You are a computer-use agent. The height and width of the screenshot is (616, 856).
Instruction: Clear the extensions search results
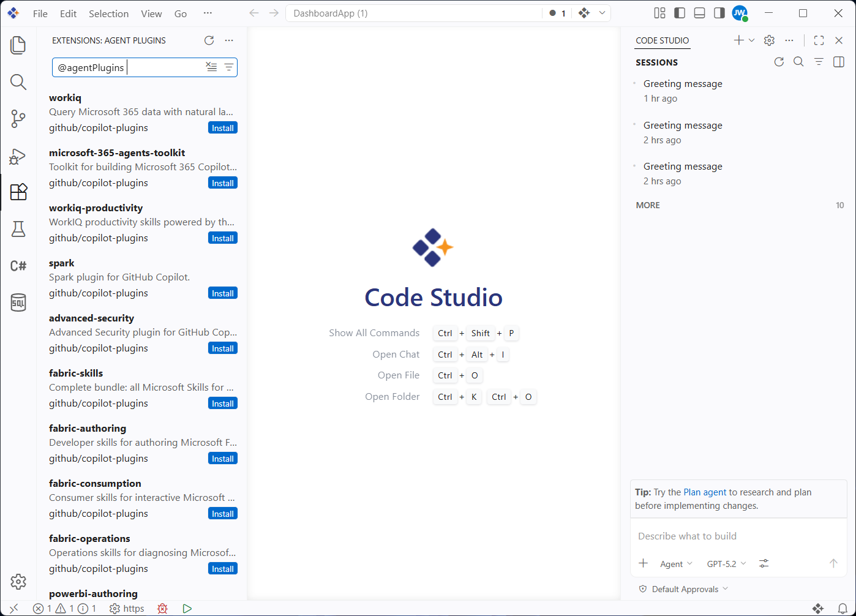pos(211,67)
